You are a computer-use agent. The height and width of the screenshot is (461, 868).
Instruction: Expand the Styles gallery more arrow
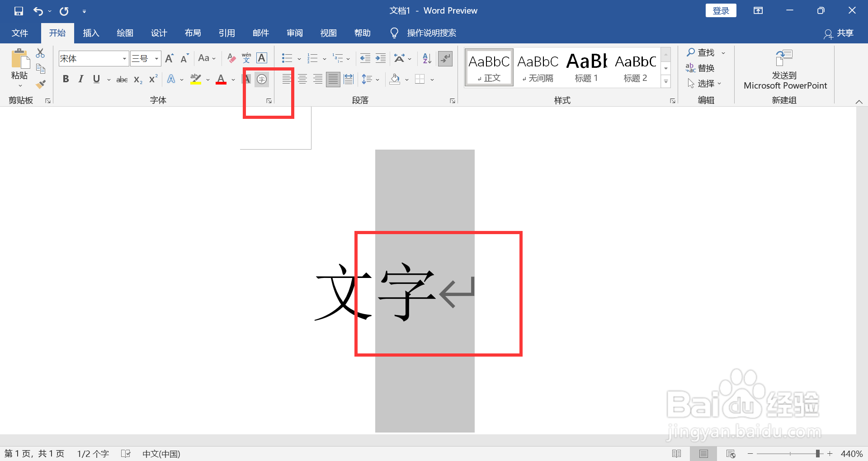pos(666,82)
